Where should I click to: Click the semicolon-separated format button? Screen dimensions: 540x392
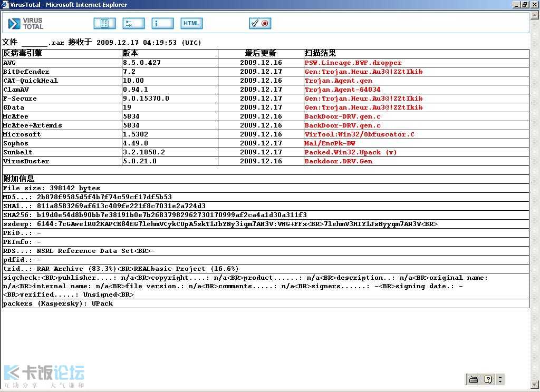[x=162, y=23]
